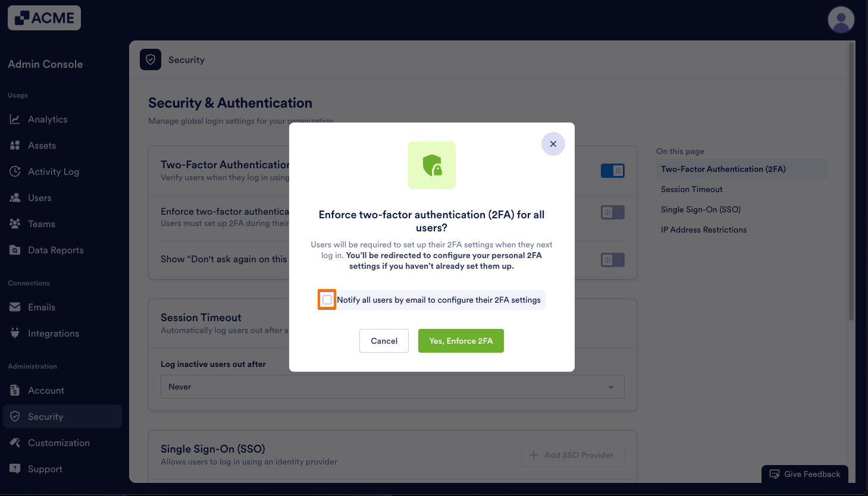Click the Teams group icon

coord(15,224)
